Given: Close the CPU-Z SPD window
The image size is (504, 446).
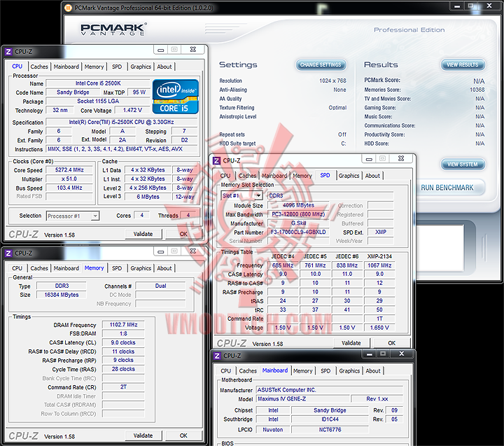Looking at the screenshot, I should 401,158.
